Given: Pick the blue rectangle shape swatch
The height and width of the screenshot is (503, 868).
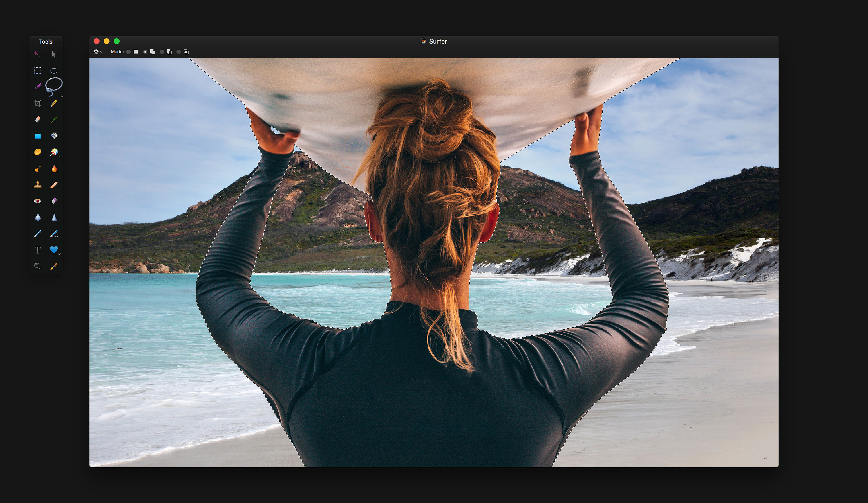Looking at the screenshot, I should pos(38,136).
